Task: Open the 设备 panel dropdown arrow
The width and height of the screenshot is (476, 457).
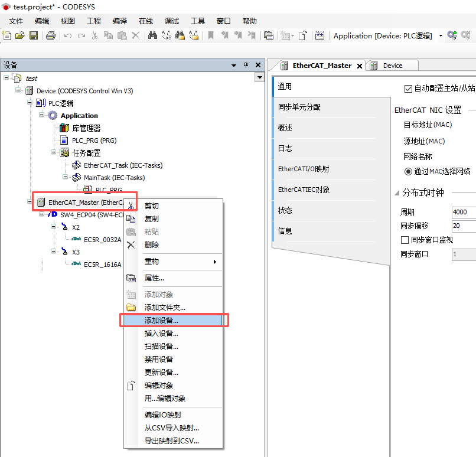Action: click(x=234, y=65)
